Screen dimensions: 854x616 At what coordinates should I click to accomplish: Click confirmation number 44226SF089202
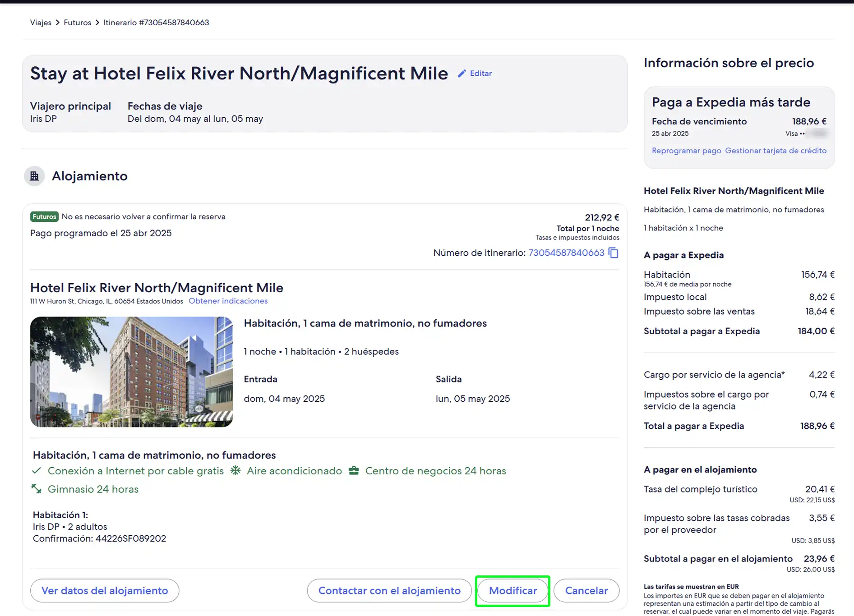click(x=131, y=538)
